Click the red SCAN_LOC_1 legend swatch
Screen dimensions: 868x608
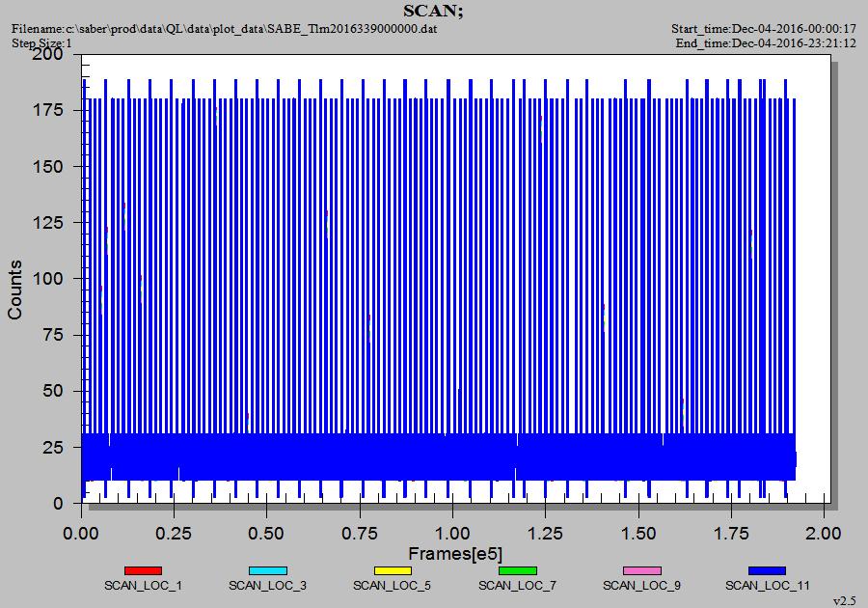pos(143,571)
